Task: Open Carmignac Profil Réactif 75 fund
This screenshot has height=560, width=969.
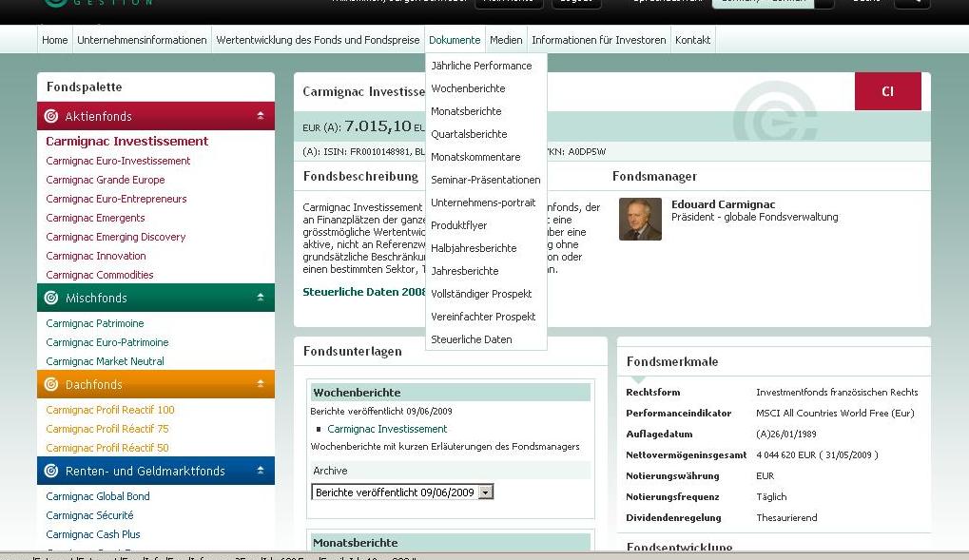Action: (107, 429)
